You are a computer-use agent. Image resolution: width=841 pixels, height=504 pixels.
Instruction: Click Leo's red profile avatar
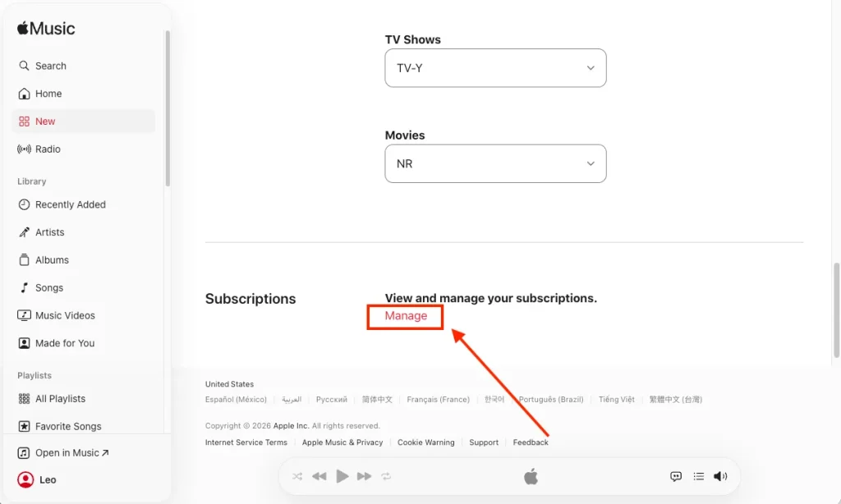tap(25, 479)
